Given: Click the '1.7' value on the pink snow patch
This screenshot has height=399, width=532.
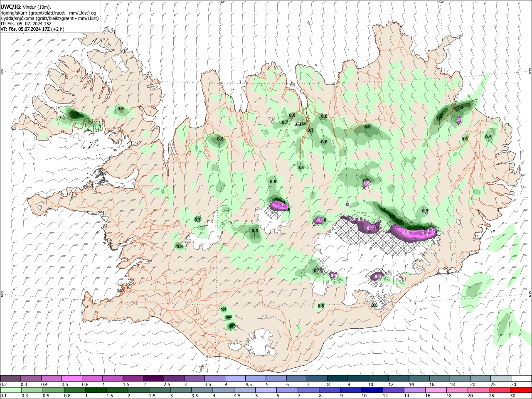Looking at the screenshot, I should 281,205.
